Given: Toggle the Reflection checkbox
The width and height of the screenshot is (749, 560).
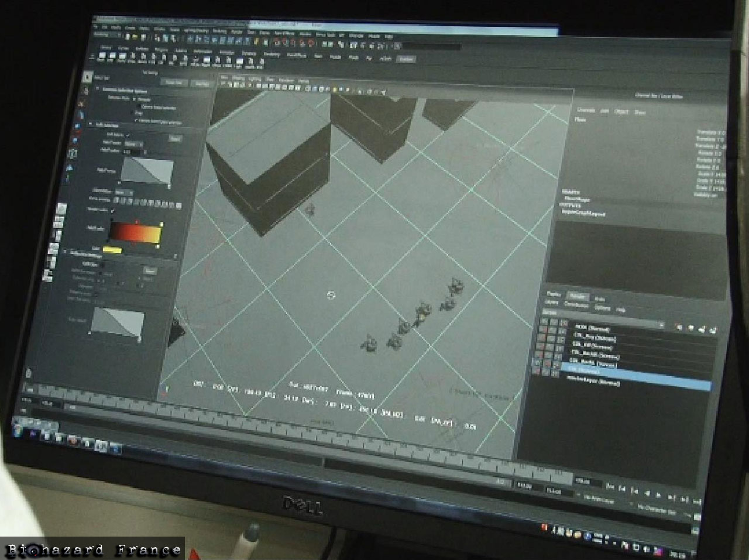Looking at the screenshot, I should coord(102,264).
